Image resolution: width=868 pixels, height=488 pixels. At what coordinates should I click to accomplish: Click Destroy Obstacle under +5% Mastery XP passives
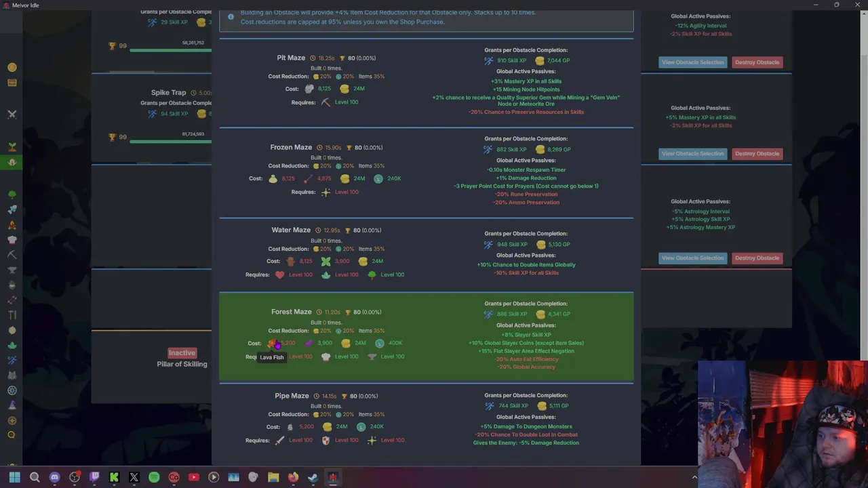pyautogui.click(x=757, y=154)
